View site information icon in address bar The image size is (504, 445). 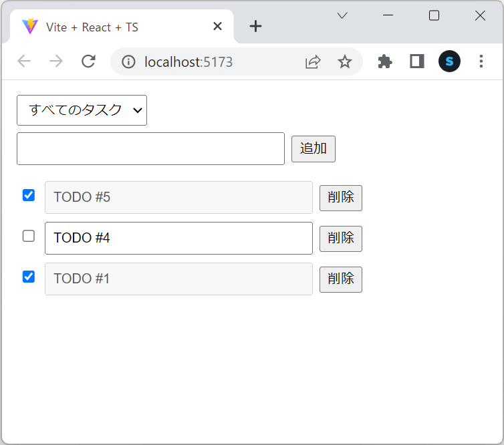coord(128,61)
